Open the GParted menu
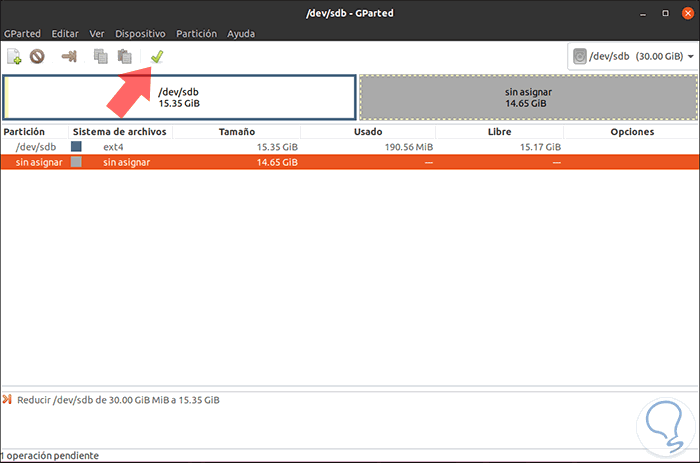700x463 pixels. pyautogui.click(x=22, y=33)
